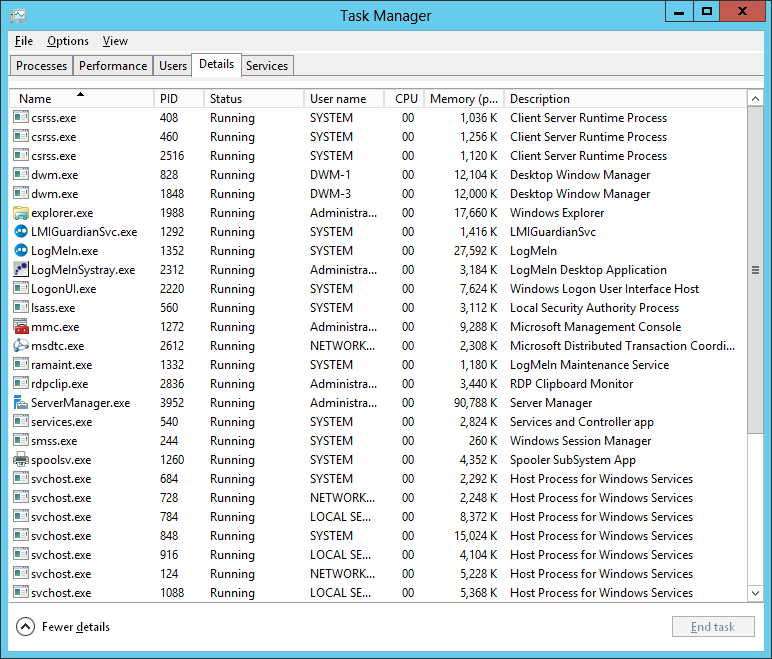This screenshot has height=659, width=772.
Task: Click the scrollbar down arrow
Action: (755, 593)
